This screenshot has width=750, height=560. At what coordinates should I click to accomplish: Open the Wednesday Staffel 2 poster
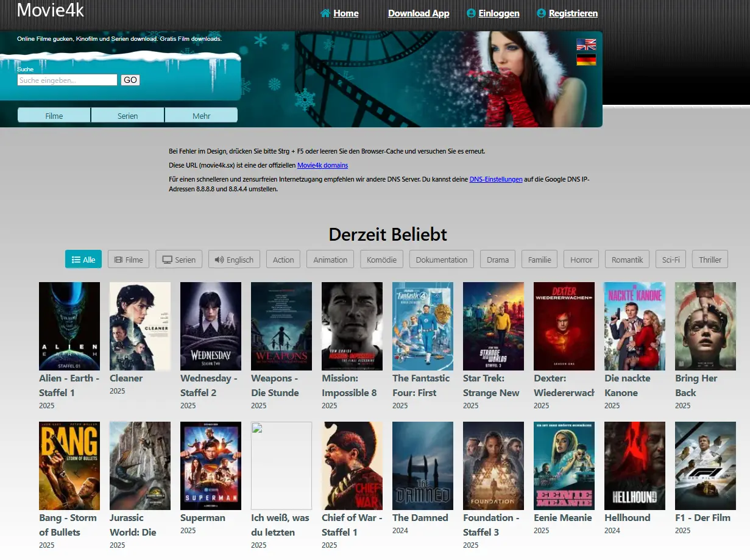tap(211, 326)
